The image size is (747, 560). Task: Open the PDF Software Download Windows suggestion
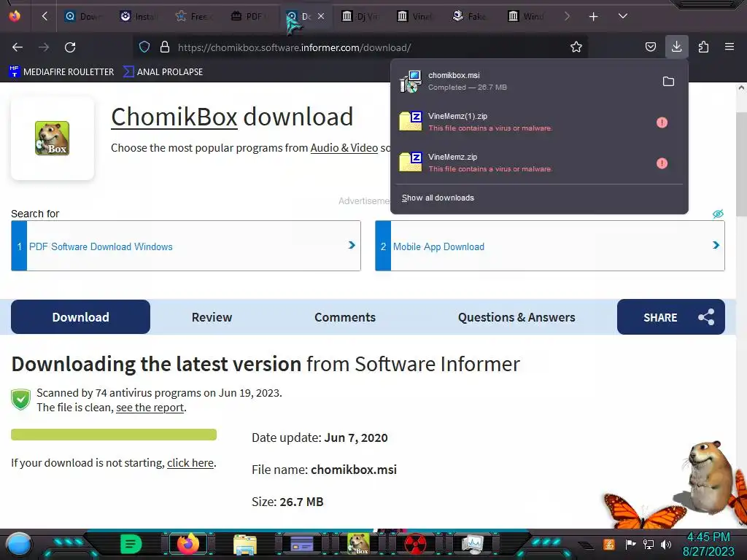tap(186, 246)
